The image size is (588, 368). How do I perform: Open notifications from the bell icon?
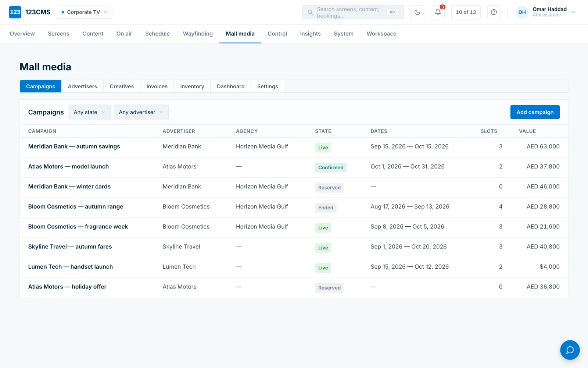pos(438,12)
